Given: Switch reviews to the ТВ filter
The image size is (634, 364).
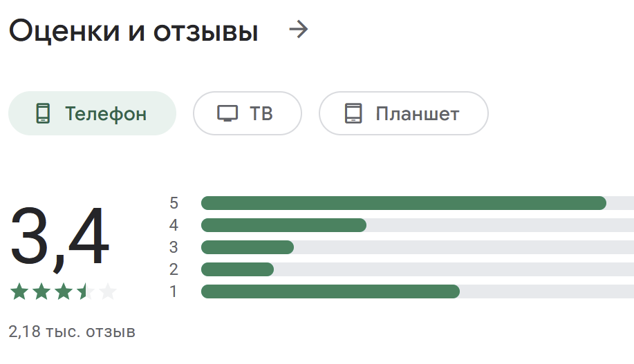Looking at the screenshot, I should (248, 113).
